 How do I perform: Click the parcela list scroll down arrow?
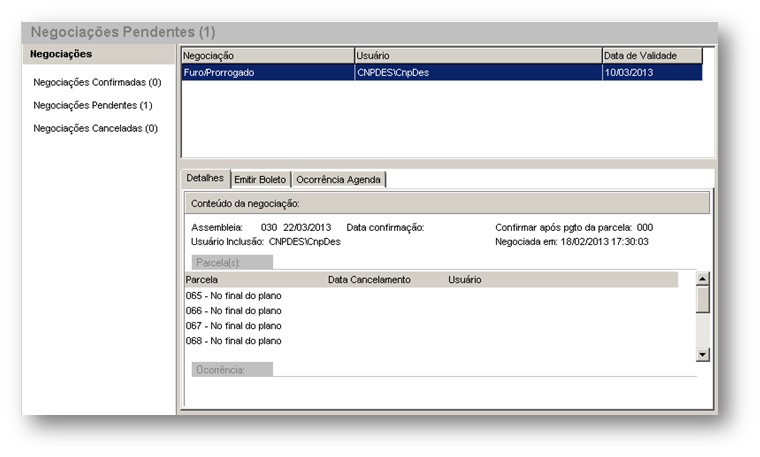tap(702, 355)
